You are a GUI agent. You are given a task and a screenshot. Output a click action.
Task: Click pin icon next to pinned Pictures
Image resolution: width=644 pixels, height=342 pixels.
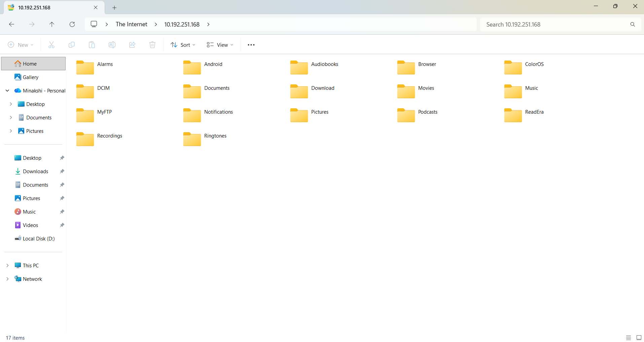(62, 198)
